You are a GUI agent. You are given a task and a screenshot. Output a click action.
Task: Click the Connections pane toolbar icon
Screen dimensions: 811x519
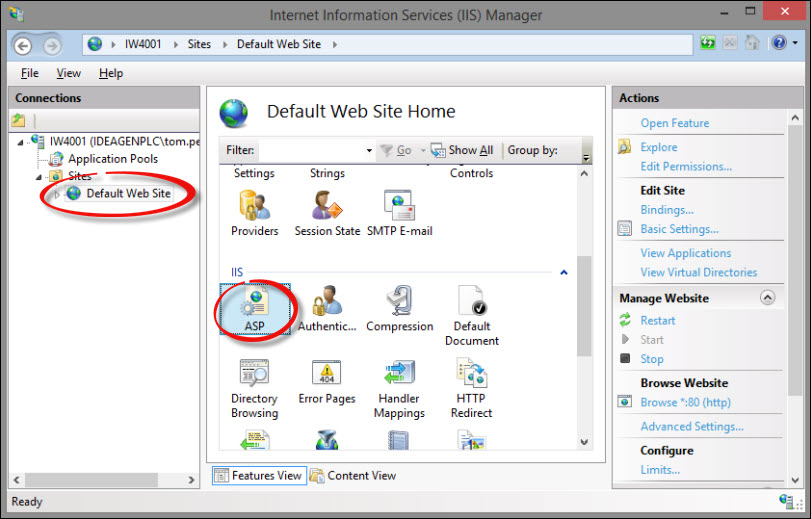(19, 121)
